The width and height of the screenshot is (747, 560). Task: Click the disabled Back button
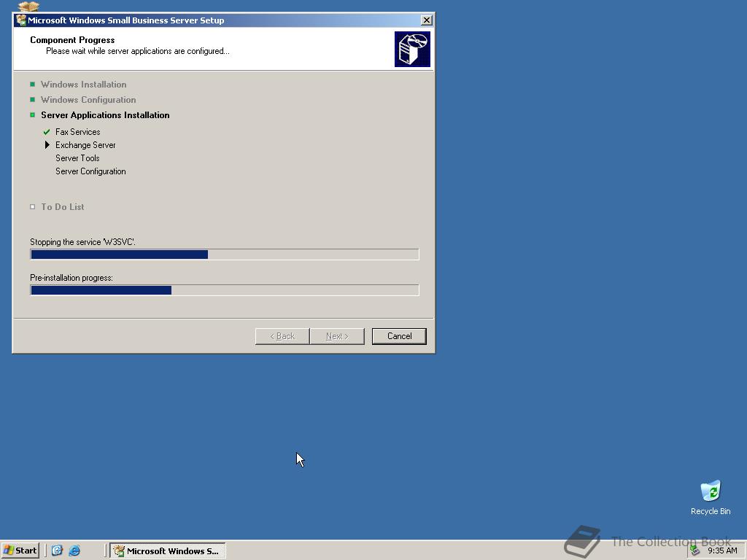282,336
